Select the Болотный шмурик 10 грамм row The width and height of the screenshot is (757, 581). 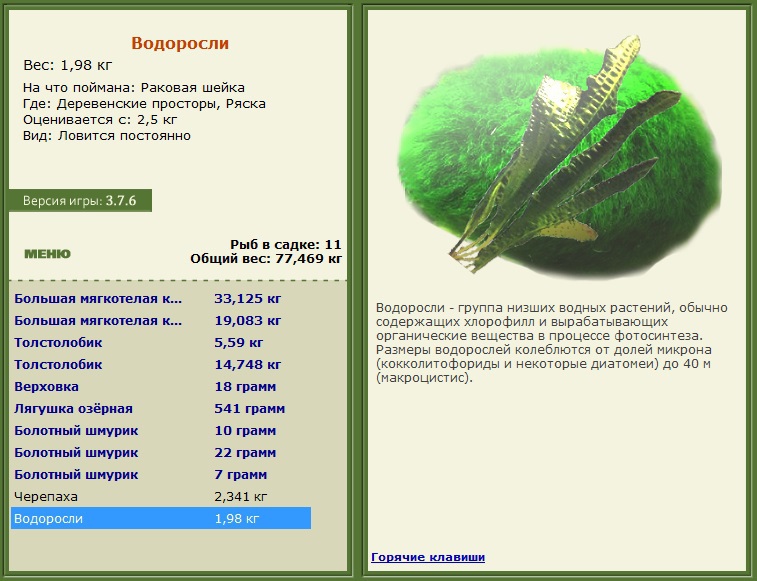point(161,431)
